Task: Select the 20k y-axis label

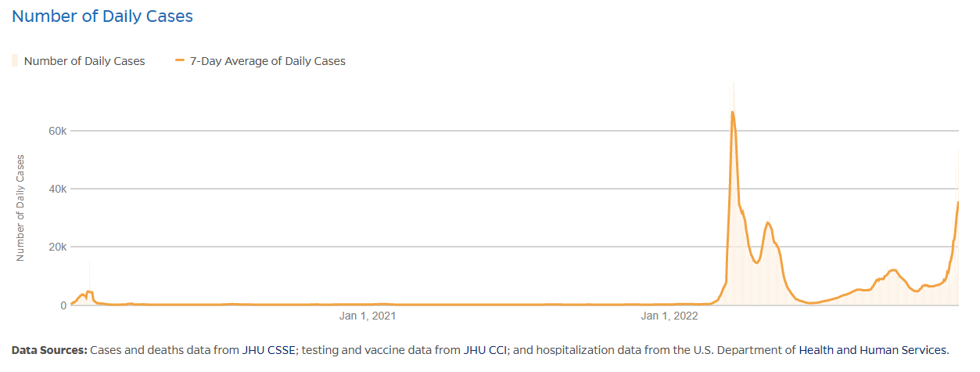Action: [58, 247]
